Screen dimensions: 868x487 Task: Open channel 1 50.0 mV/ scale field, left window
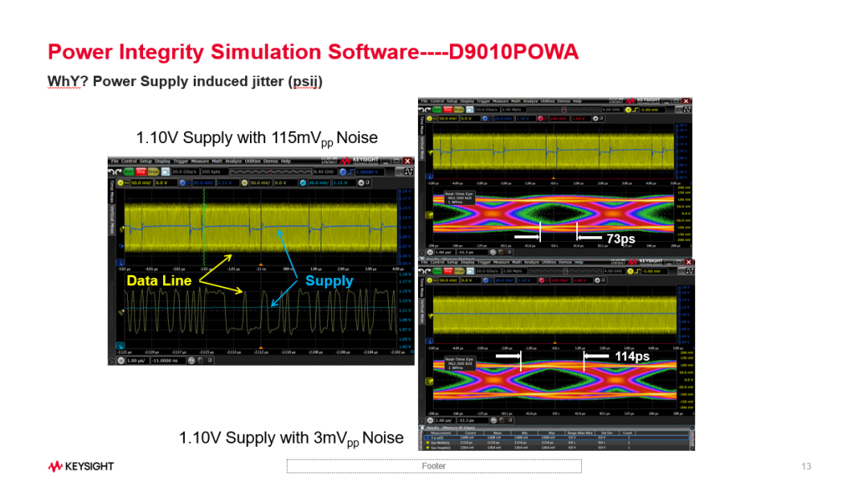tap(141, 183)
